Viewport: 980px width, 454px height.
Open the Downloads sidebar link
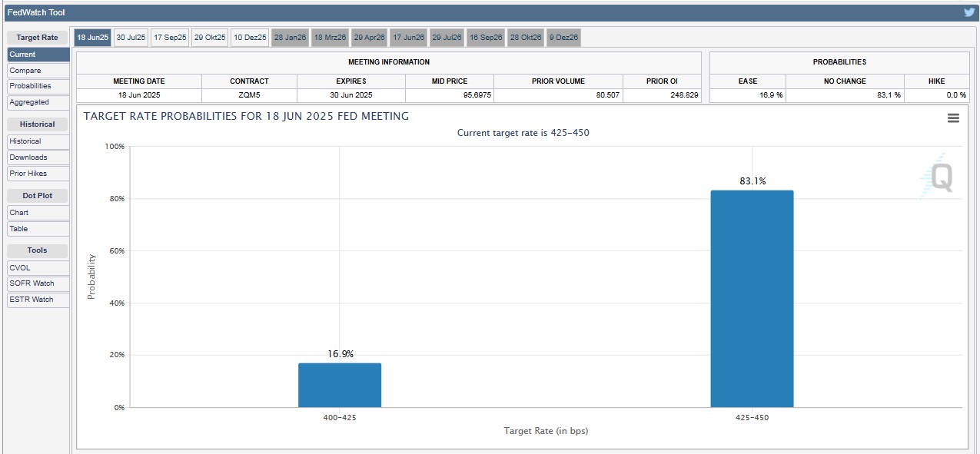pyautogui.click(x=38, y=157)
